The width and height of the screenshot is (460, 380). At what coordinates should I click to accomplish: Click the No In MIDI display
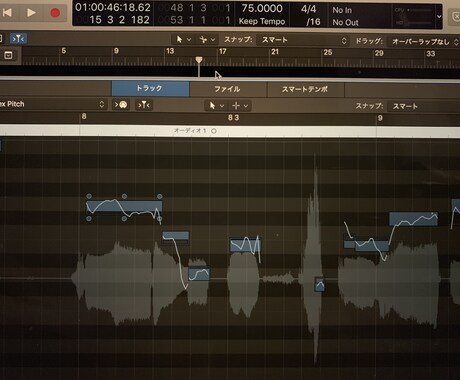(342, 10)
